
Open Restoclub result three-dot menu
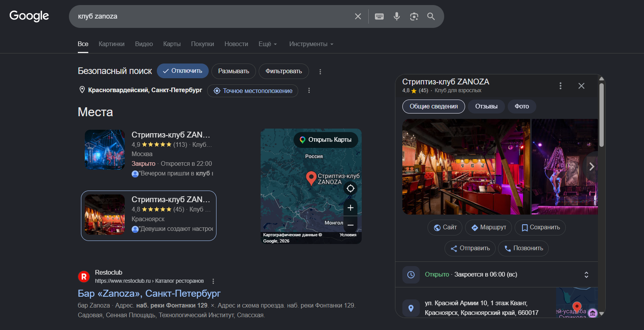point(213,281)
